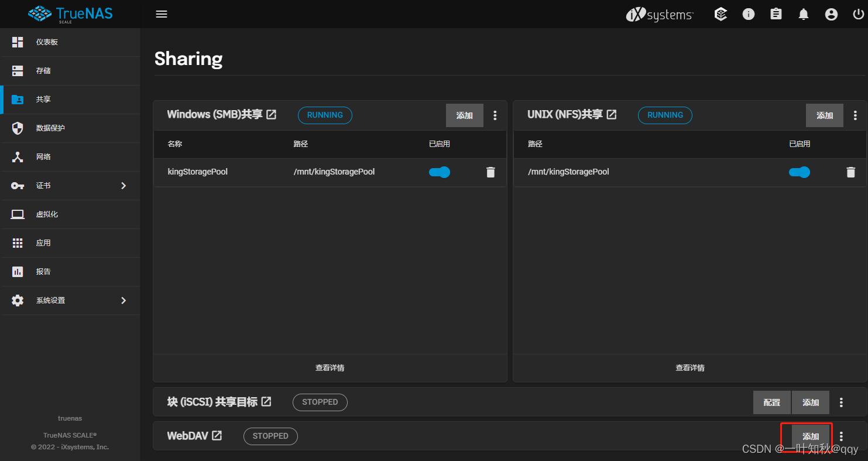Click 查看详情 under SMB shares
The image size is (868, 461).
[330, 368]
